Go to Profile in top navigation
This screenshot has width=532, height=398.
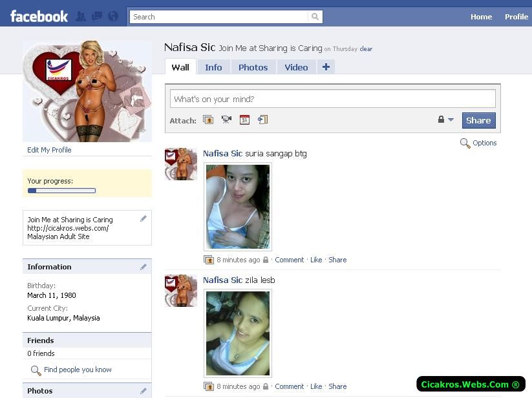click(516, 17)
